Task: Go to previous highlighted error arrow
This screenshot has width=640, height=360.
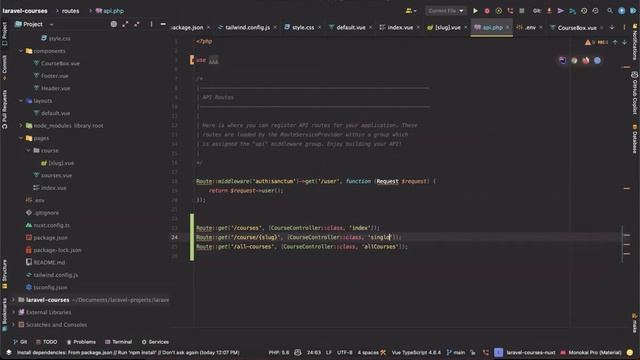Action: click(x=615, y=42)
